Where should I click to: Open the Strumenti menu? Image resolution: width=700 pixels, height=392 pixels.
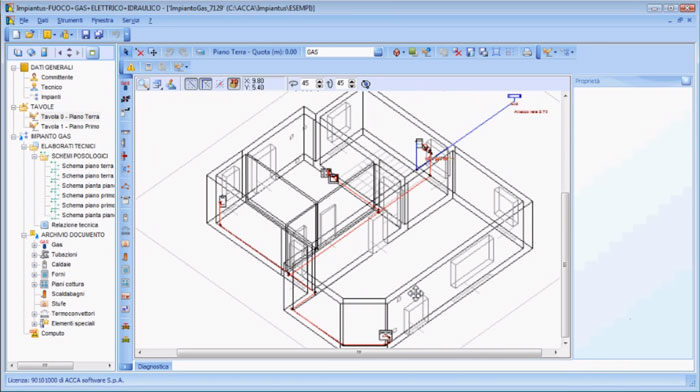click(x=70, y=21)
